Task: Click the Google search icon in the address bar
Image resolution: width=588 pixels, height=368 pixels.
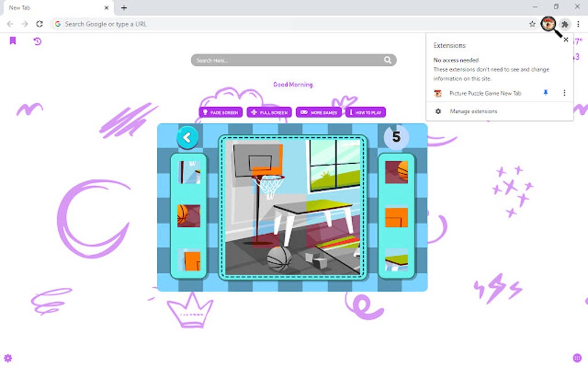Action: click(58, 24)
